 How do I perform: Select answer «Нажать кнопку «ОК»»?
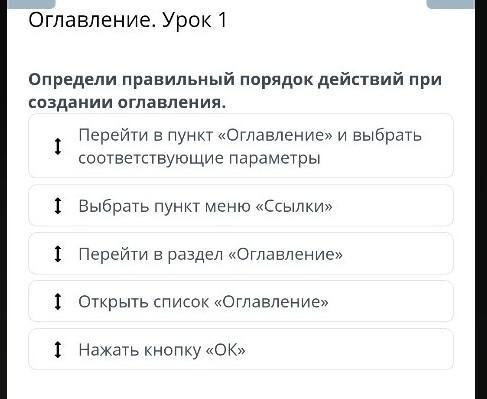click(x=241, y=349)
